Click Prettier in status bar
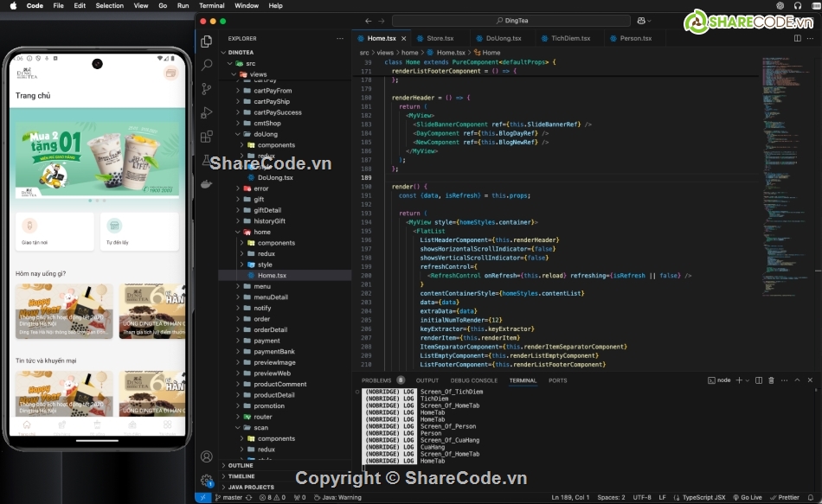Viewport: 822px width, 504px height. click(785, 497)
